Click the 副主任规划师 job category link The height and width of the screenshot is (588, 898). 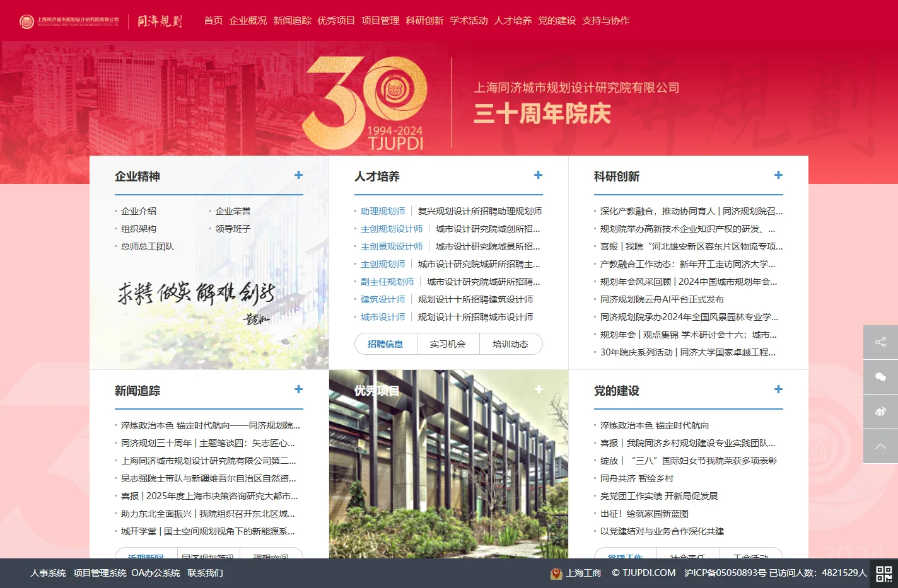(387, 282)
